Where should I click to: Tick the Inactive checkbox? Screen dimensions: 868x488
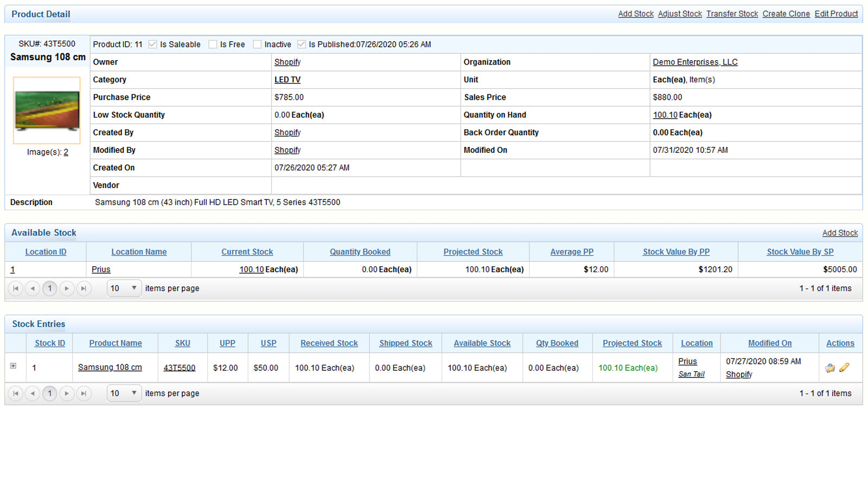pos(257,44)
